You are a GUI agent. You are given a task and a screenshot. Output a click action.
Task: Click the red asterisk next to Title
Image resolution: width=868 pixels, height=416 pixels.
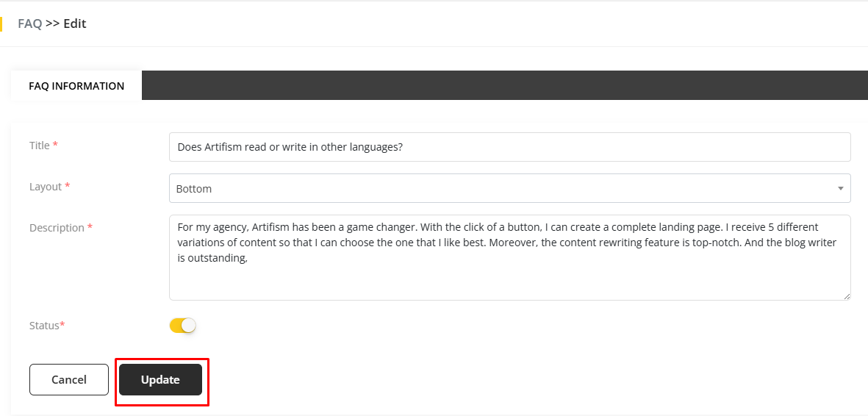click(x=55, y=146)
